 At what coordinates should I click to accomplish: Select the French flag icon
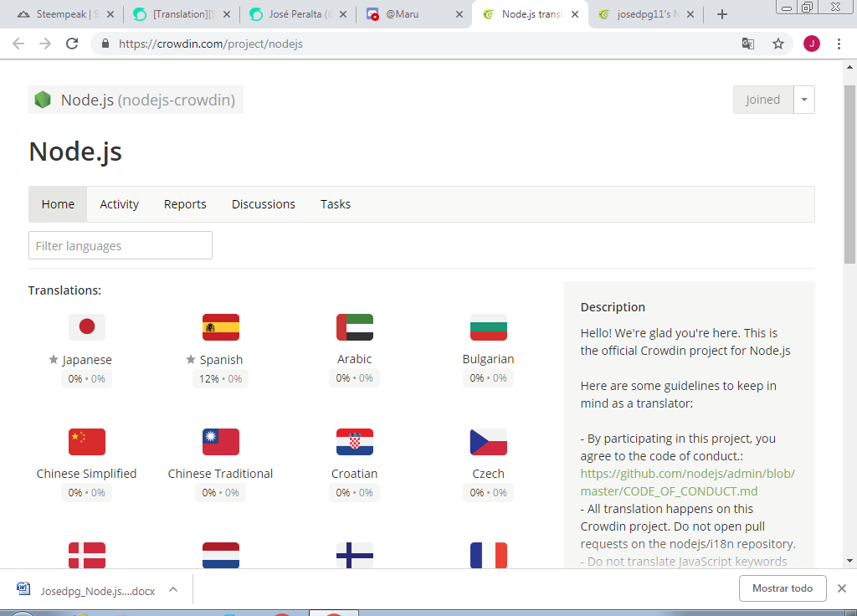click(489, 556)
